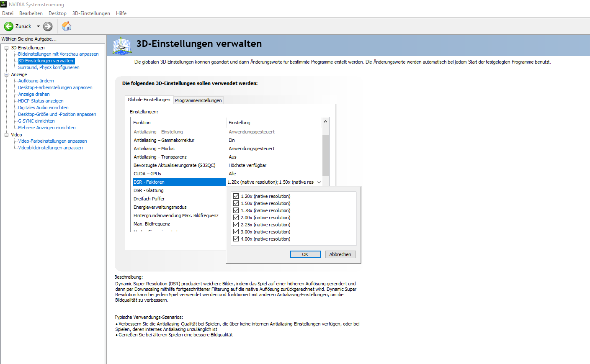Click the settings list scrollbar thumb
The width and height of the screenshot is (590, 364).
coord(326,155)
